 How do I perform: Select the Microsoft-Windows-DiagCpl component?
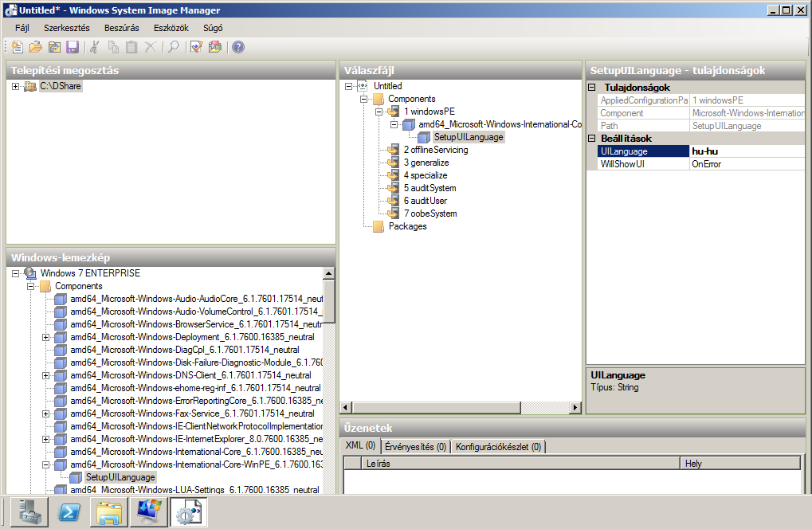point(184,350)
